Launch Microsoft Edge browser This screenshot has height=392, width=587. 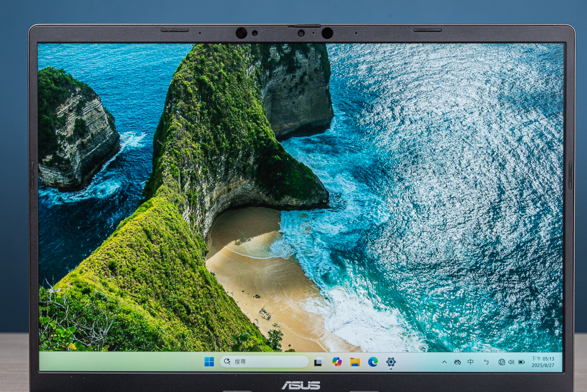coord(373,361)
